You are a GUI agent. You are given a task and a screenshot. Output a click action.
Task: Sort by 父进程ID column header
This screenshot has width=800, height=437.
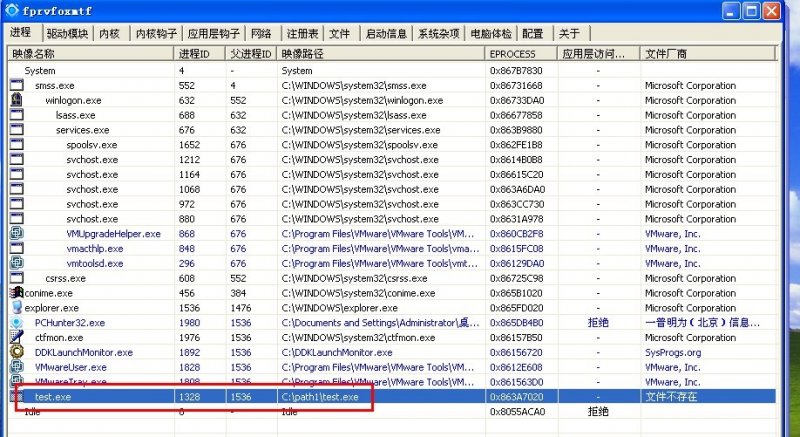tap(251, 54)
